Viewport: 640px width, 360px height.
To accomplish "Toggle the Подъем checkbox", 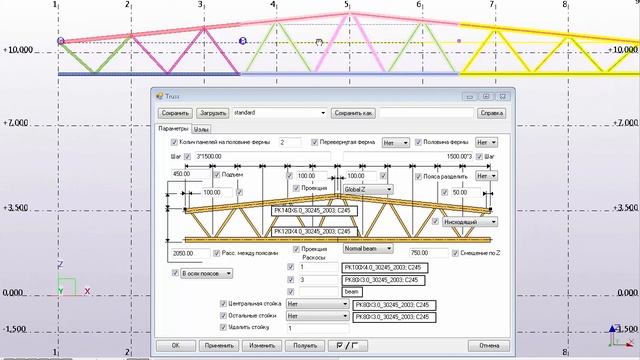I will click(x=217, y=175).
